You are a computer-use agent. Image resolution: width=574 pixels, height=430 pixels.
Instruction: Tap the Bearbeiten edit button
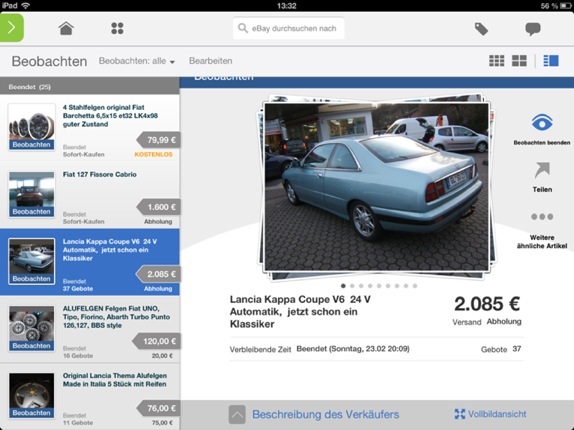click(210, 61)
